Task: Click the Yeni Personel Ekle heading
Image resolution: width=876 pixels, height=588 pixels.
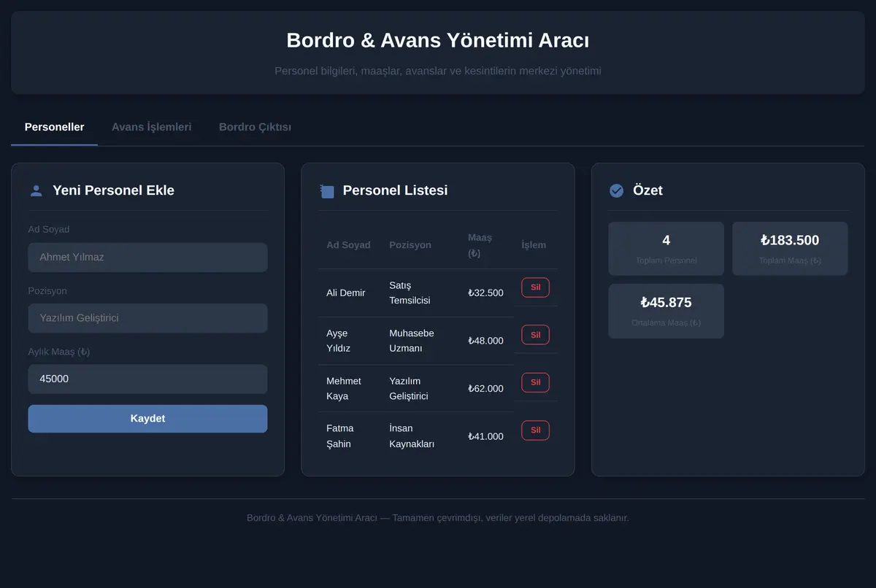Action: pyautogui.click(x=113, y=190)
